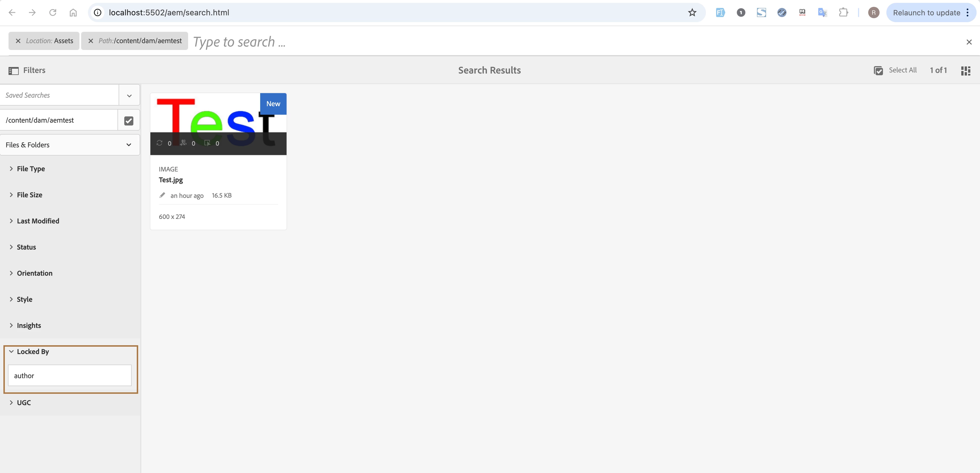Screen dimensions: 980x473
Task: Click the Filters rail toggle icon
Action: [13, 70]
